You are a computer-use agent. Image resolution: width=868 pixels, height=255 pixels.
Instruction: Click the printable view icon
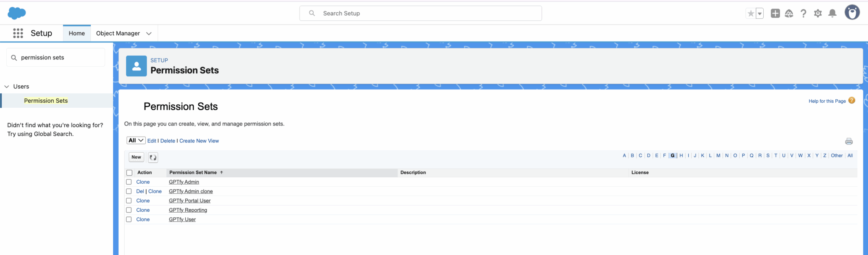849,141
